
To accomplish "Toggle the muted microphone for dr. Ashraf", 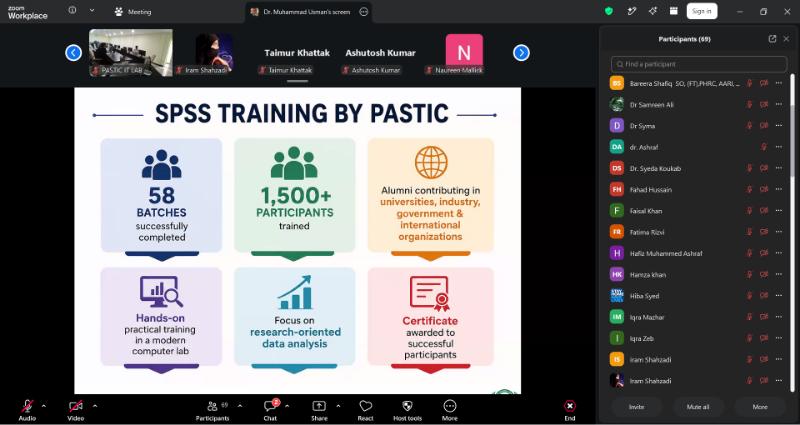I will 764,147.
